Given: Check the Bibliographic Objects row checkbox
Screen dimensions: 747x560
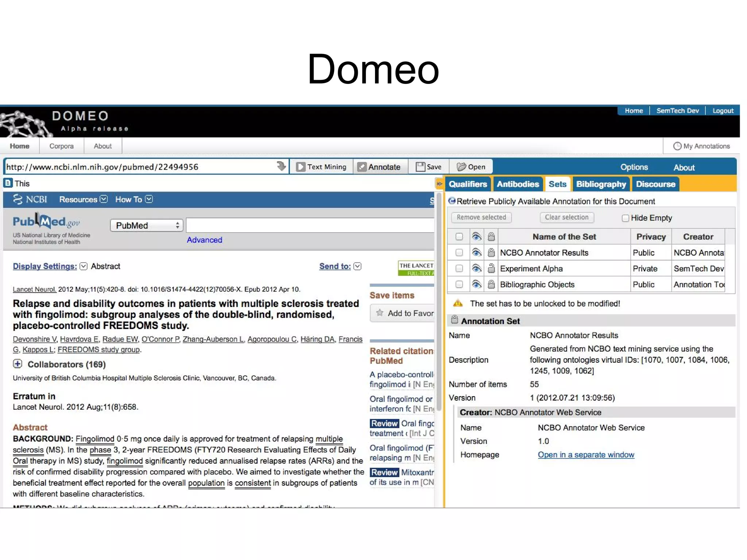Looking at the screenshot, I should (x=459, y=284).
